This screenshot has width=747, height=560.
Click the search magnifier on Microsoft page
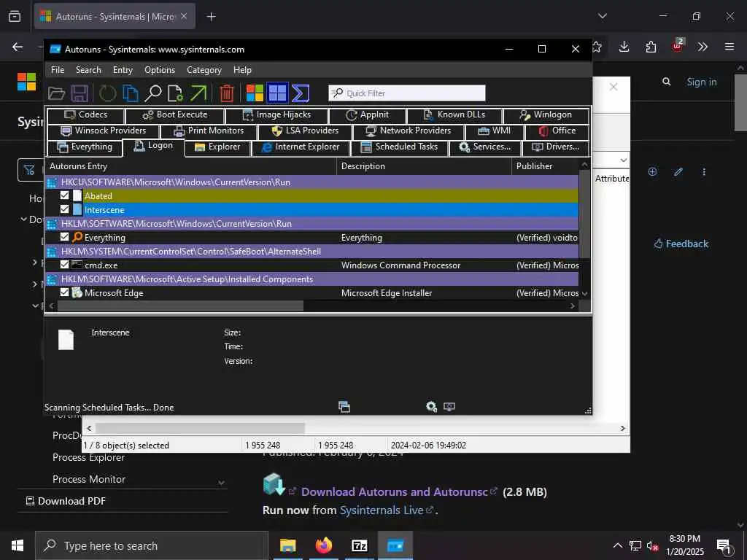pos(667,82)
